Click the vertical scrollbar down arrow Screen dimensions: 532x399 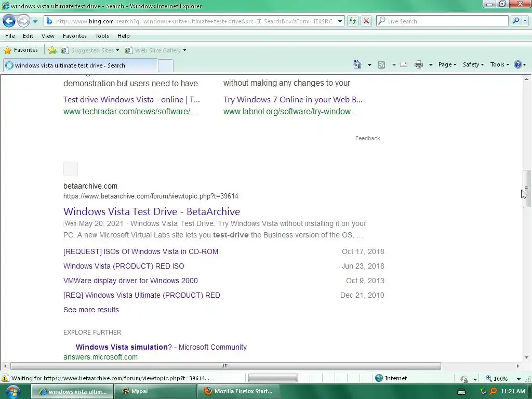coord(526,357)
